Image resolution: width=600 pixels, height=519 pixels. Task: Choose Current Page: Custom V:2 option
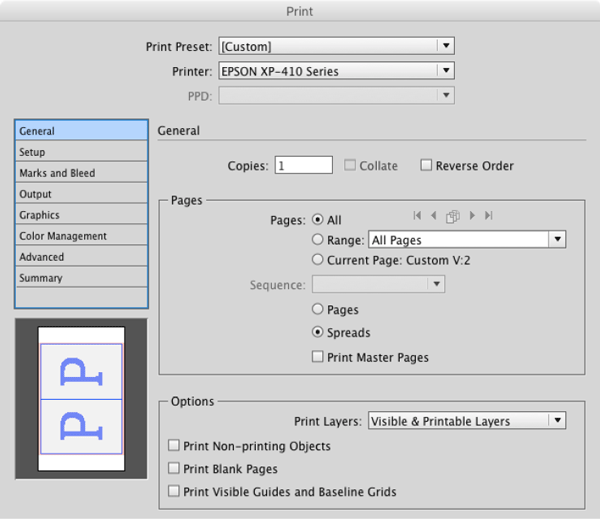click(318, 260)
